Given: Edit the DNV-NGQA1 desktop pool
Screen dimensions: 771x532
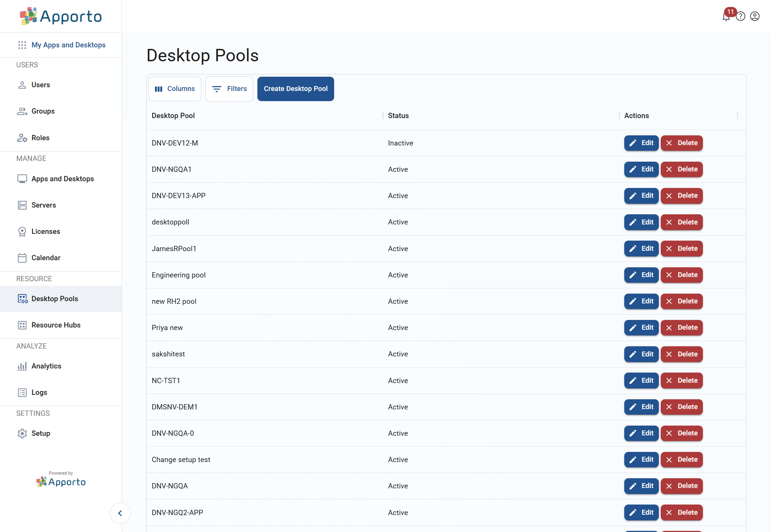Looking at the screenshot, I should coord(641,169).
